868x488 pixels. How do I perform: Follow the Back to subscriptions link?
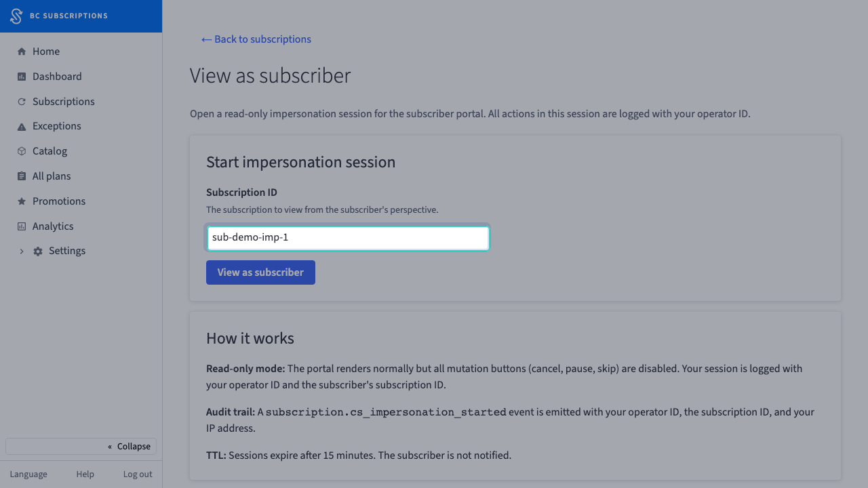pyautogui.click(x=256, y=39)
